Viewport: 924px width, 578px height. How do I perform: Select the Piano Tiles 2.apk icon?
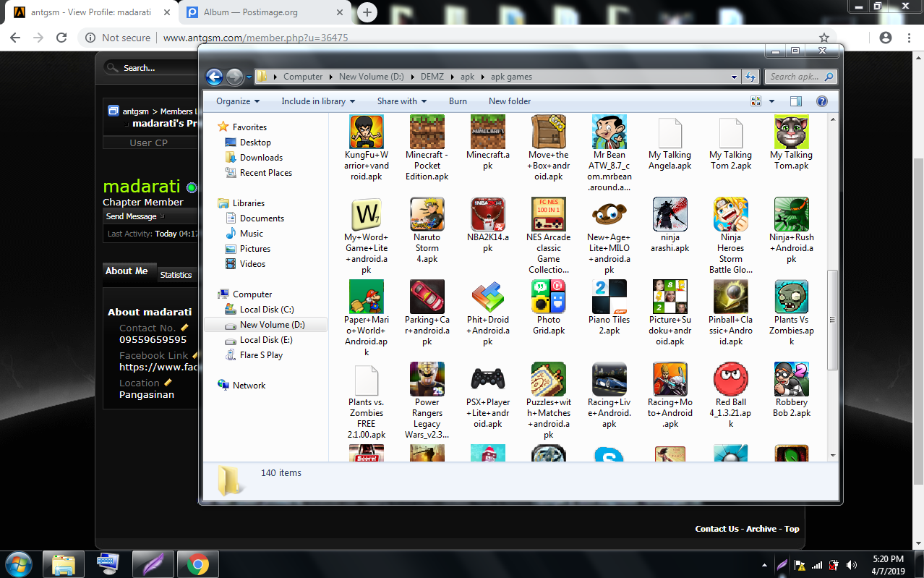tap(609, 297)
